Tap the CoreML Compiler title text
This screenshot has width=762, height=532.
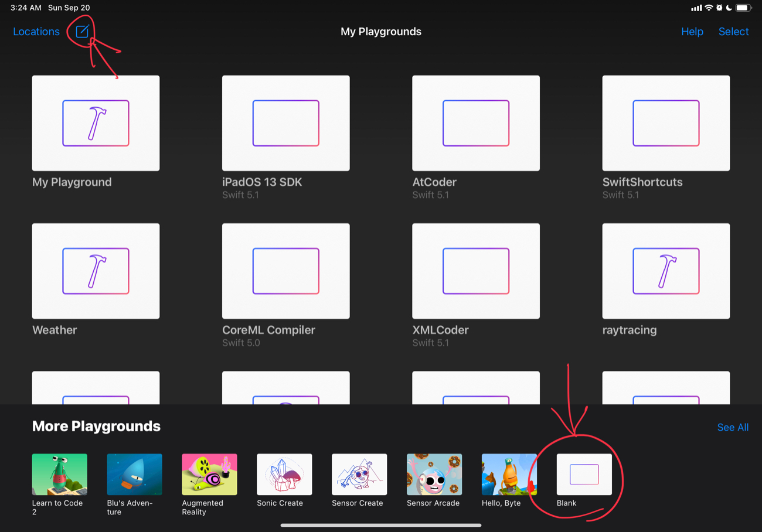pyautogui.click(x=268, y=330)
